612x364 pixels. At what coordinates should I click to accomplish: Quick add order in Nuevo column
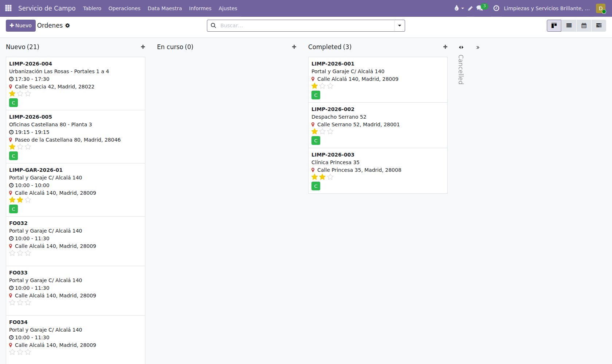click(x=143, y=47)
